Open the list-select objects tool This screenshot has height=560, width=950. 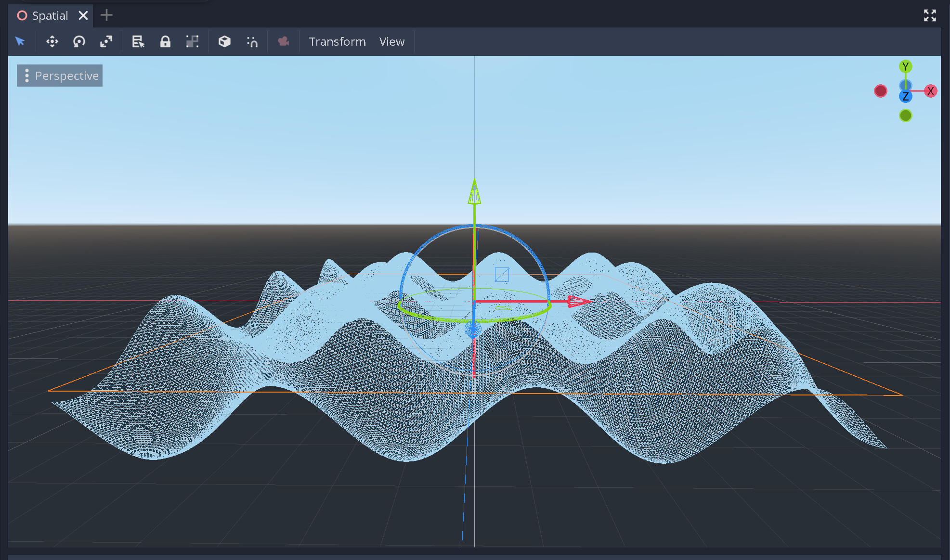(138, 41)
